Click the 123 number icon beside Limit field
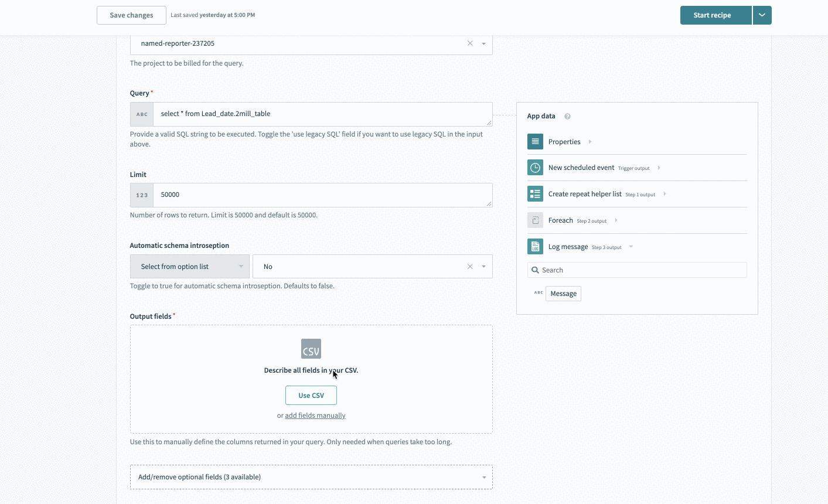This screenshot has height=504, width=828. tap(141, 195)
